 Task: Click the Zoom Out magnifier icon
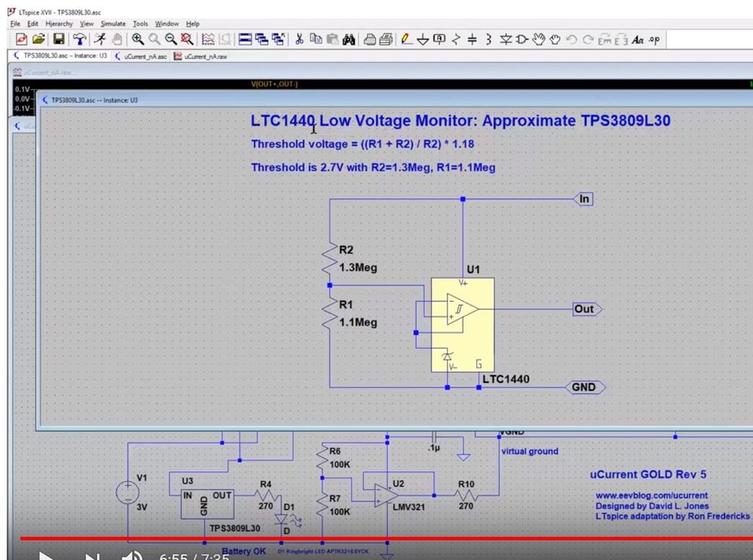point(171,40)
